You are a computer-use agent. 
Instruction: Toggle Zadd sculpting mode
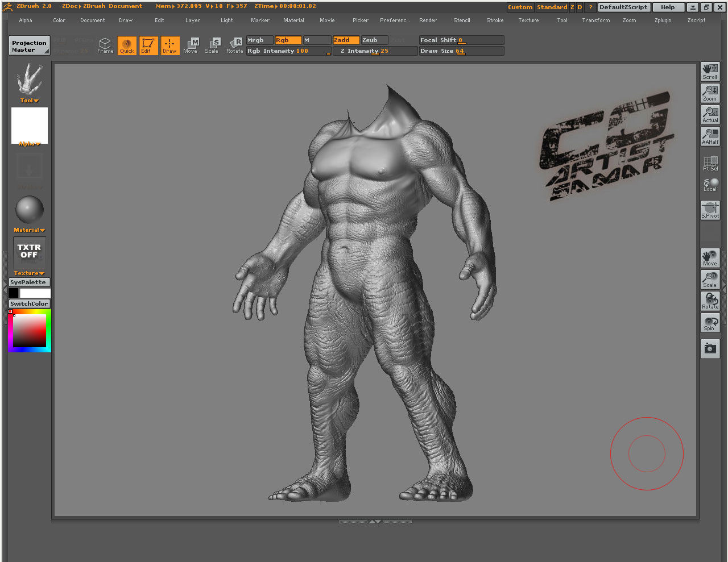pyautogui.click(x=346, y=40)
